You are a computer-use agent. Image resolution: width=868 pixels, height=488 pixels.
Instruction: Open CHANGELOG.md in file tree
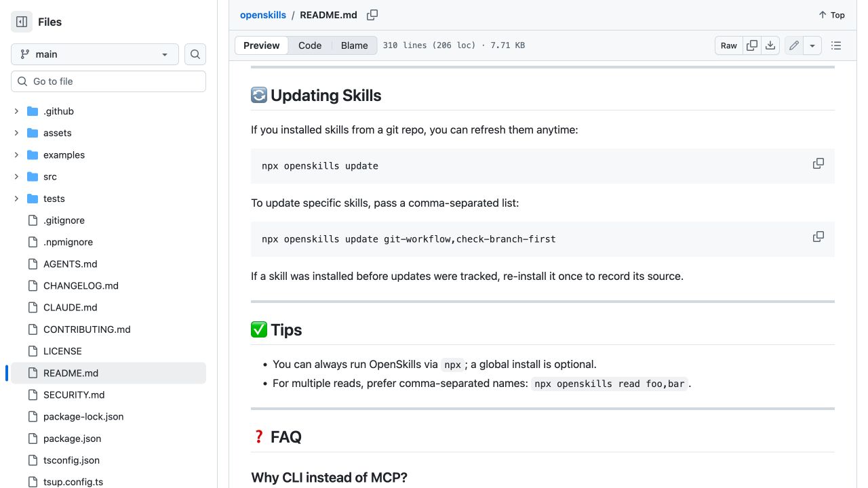coord(81,285)
